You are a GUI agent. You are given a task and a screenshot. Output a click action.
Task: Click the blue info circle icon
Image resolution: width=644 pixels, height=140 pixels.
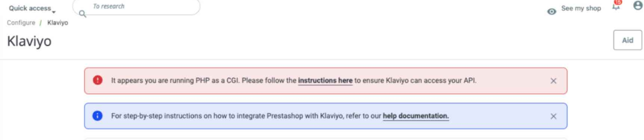98,116
